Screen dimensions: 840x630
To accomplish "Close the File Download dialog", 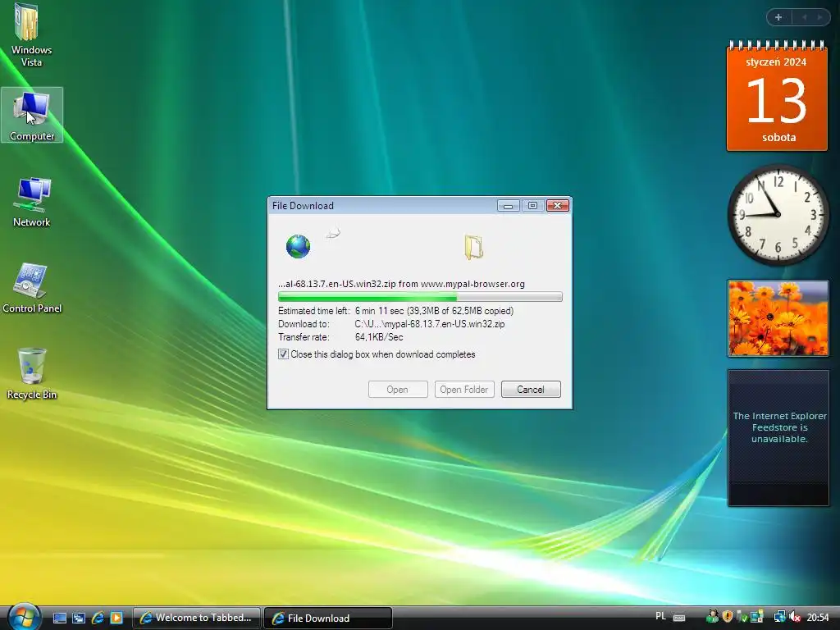I will (558, 206).
